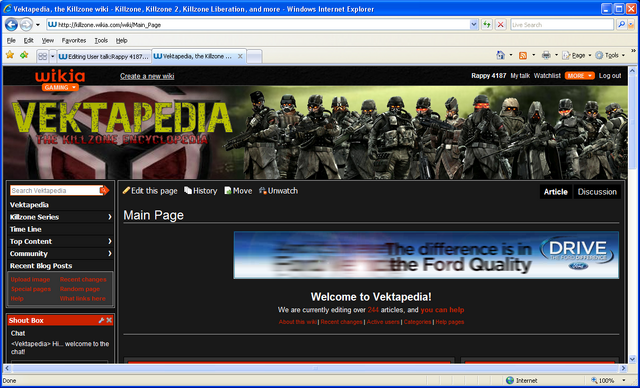Image resolution: width=640 pixels, height=388 pixels.
Task: Click the Print icon in command bar
Action: coord(546,55)
